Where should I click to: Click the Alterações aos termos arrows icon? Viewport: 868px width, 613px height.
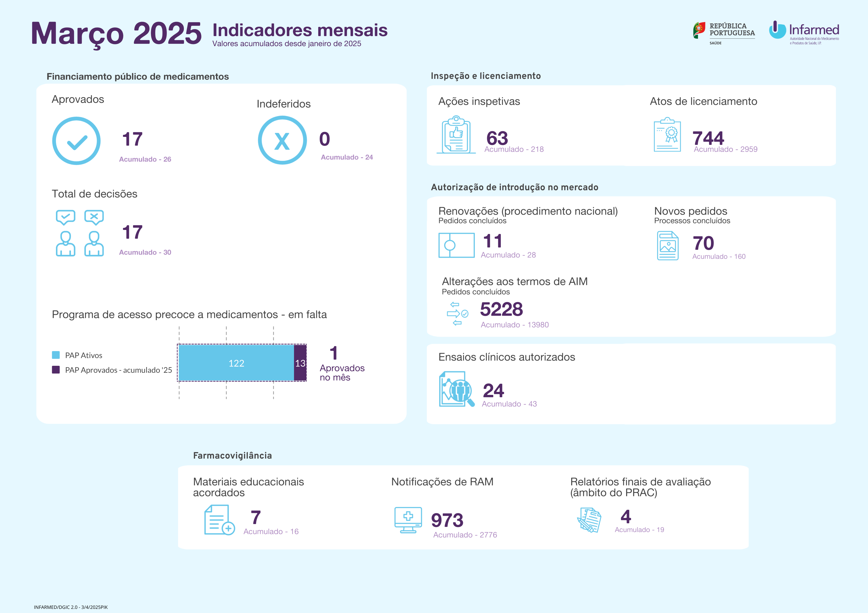(x=457, y=314)
